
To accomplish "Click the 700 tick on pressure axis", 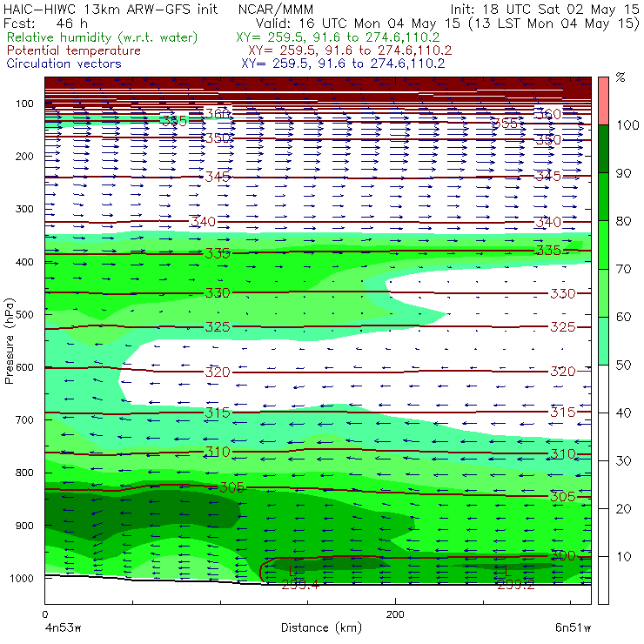I will pos(24,420).
